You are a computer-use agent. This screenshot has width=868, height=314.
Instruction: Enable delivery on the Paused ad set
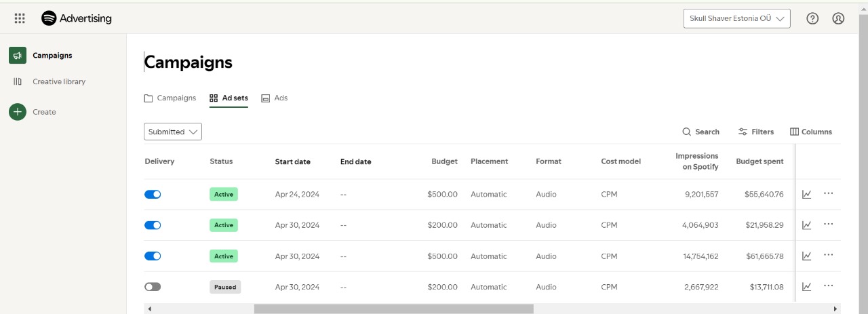[153, 287]
